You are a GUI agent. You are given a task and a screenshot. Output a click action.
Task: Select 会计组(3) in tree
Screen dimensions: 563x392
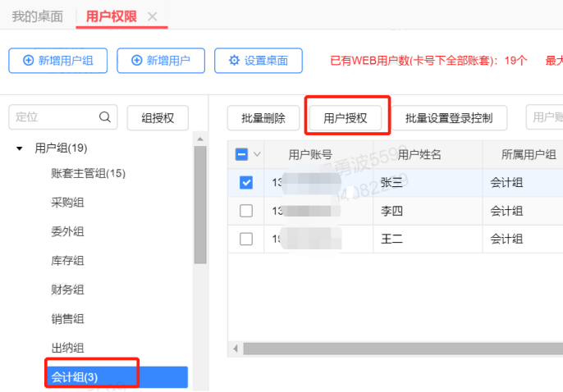point(117,377)
